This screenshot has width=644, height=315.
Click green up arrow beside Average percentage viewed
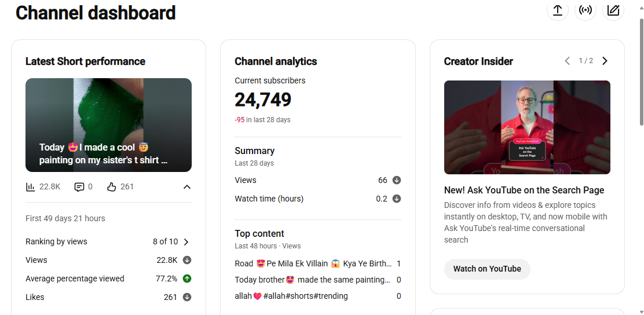(187, 279)
